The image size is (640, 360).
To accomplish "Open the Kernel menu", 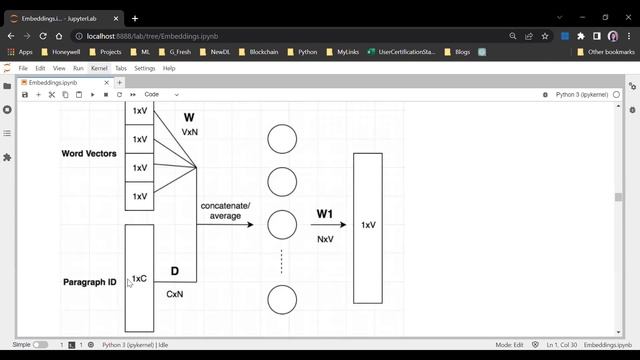I will [99, 68].
